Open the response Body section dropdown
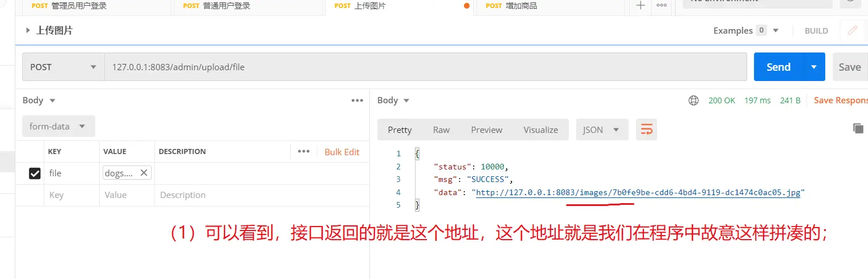 [393, 100]
